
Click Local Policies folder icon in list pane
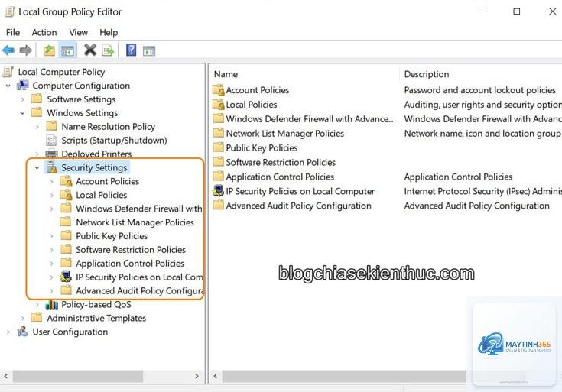point(218,104)
